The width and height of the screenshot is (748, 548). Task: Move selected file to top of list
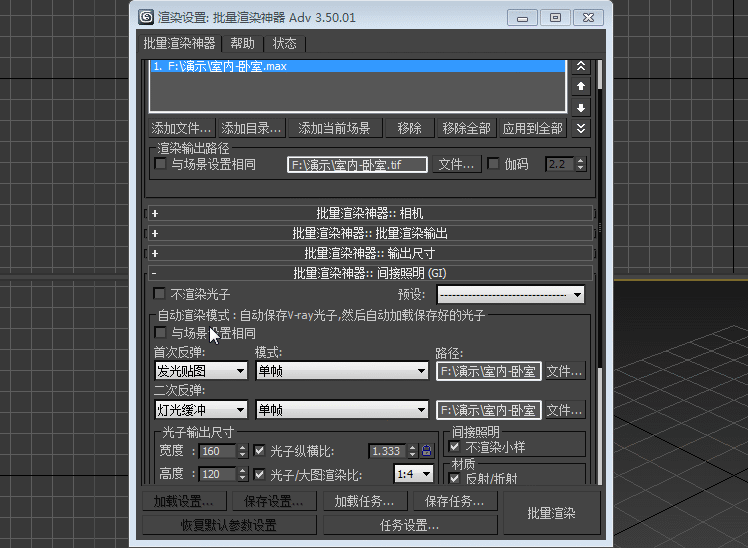click(x=581, y=66)
